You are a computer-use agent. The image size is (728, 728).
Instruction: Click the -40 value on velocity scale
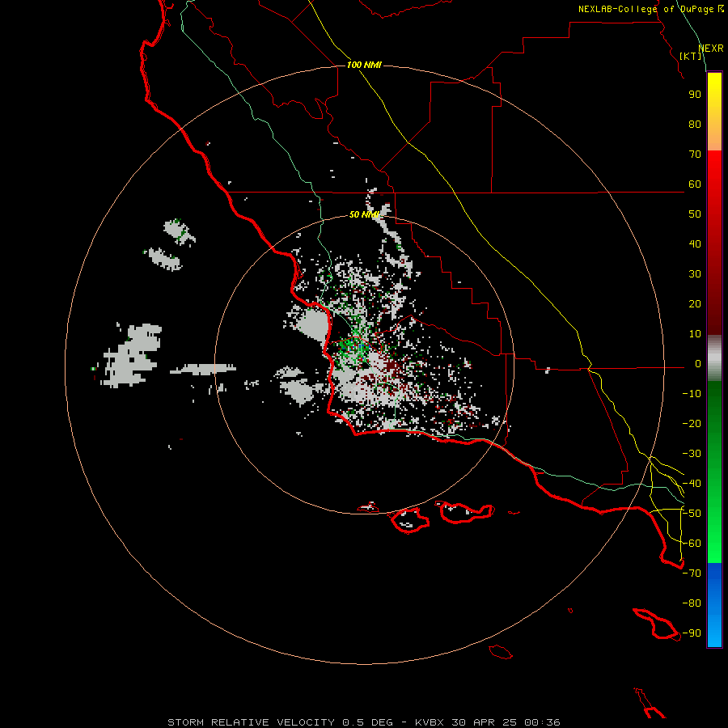692,484
